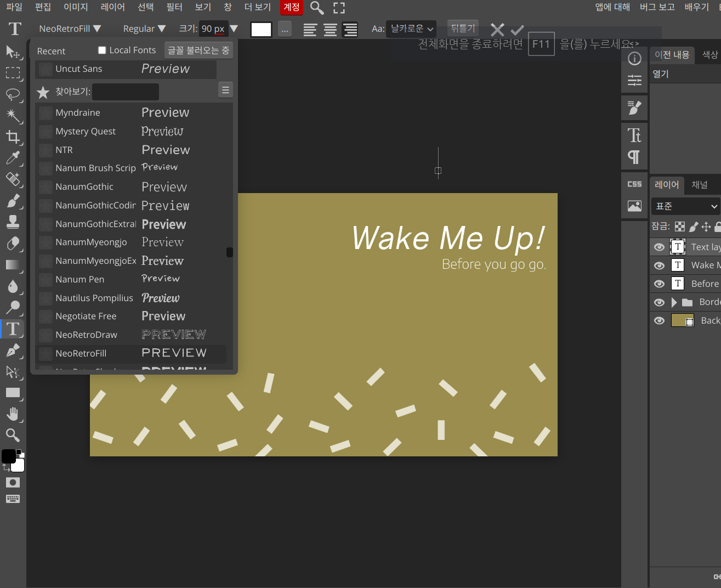Select the Zoom tool in toolbar
721x588 pixels.
click(x=13, y=436)
